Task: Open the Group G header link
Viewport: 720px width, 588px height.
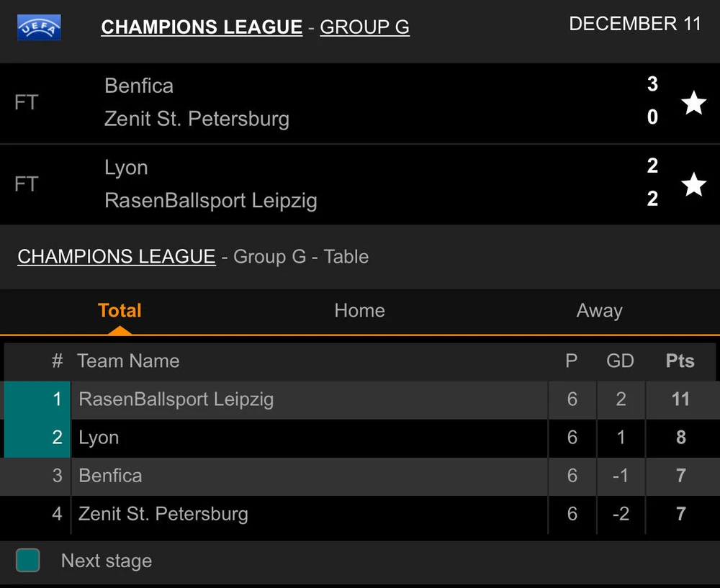Action: (364, 27)
